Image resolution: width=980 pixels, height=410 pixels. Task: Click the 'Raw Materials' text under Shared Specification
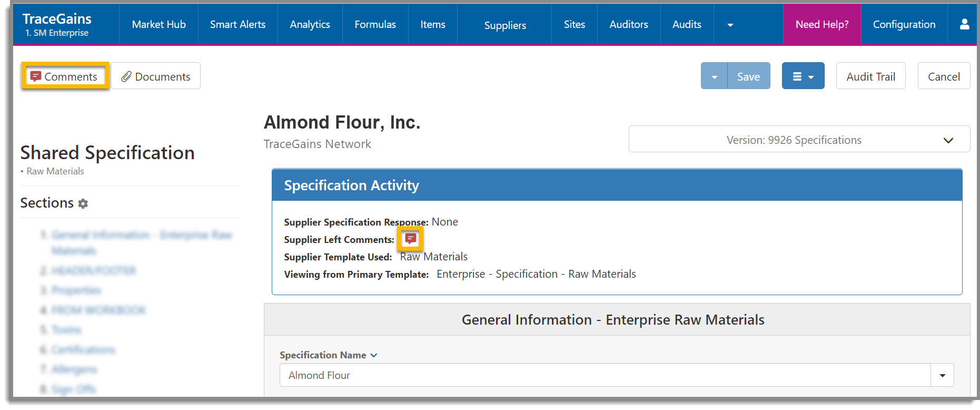tap(55, 171)
